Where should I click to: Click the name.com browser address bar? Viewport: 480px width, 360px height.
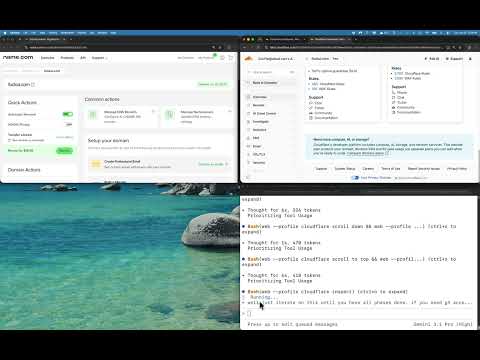click(x=118, y=47)
